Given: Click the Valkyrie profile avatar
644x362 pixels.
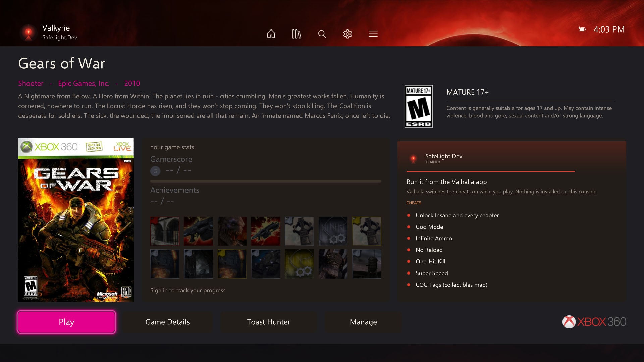Looking at the screenshot, I should pyautogui.click(x=29, y=33).
